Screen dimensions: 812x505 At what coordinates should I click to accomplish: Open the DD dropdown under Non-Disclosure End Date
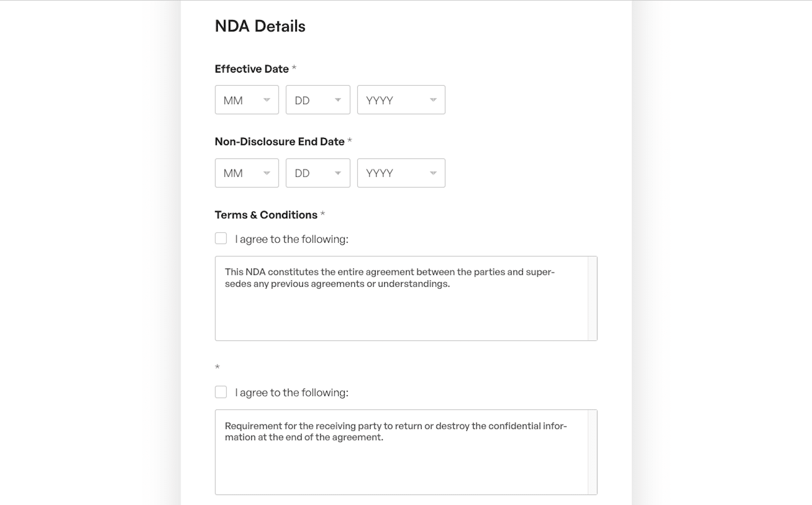point(318,173)
